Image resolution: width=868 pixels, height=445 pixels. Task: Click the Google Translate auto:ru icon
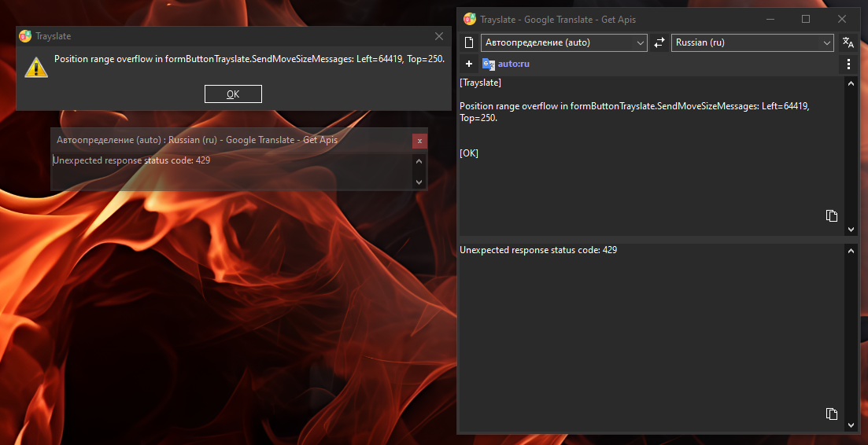[x=488, y=64]
